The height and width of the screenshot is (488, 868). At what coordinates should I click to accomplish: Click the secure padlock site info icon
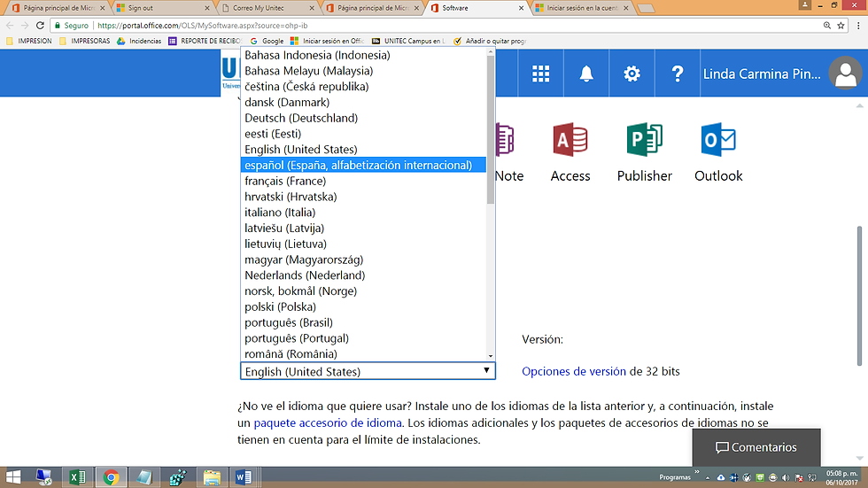(58, 26)
